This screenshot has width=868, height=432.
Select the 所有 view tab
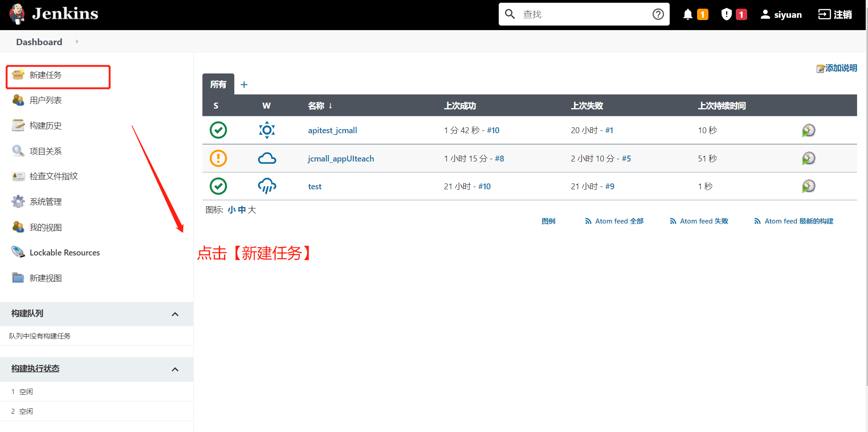tap(218, 84)
